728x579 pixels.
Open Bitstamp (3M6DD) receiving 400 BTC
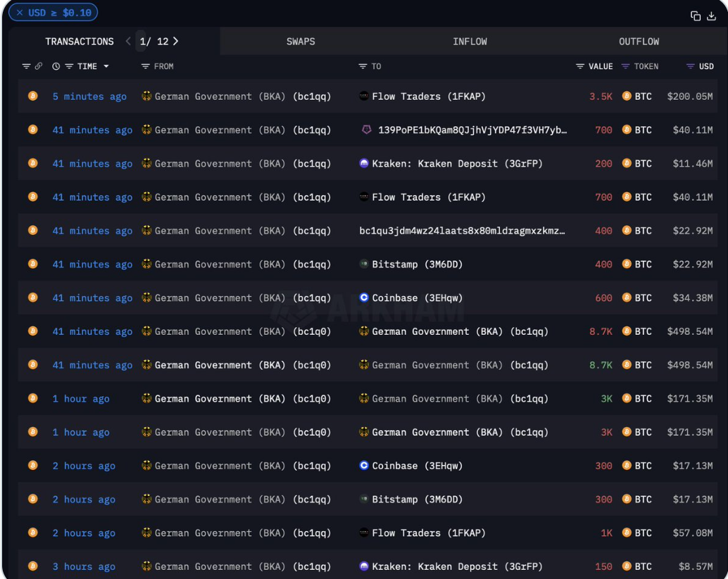tap(418, 264)
